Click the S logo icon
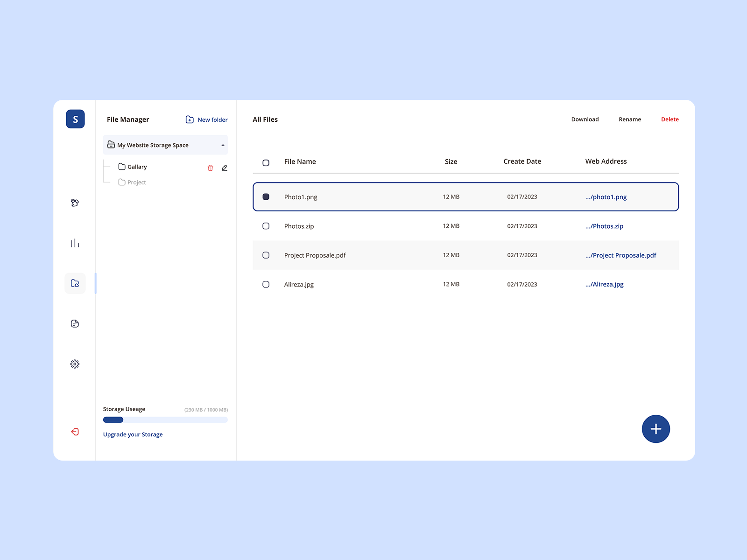 coord(75,119)
